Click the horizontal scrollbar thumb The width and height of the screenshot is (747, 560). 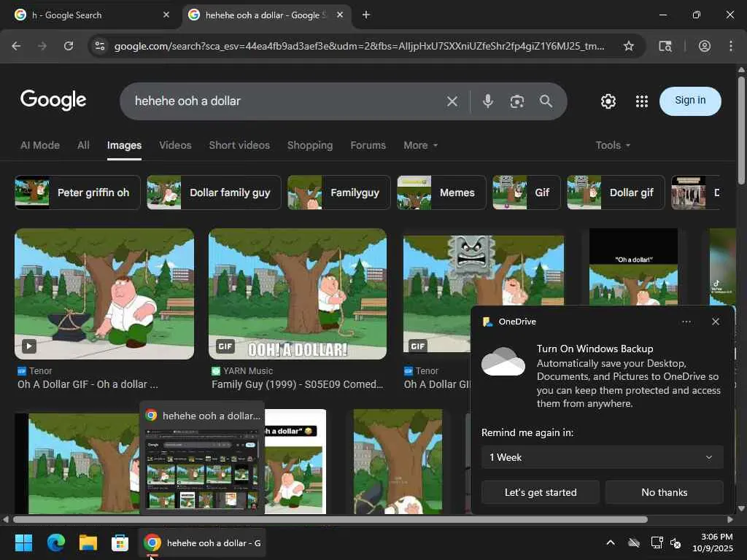point(330,519)
